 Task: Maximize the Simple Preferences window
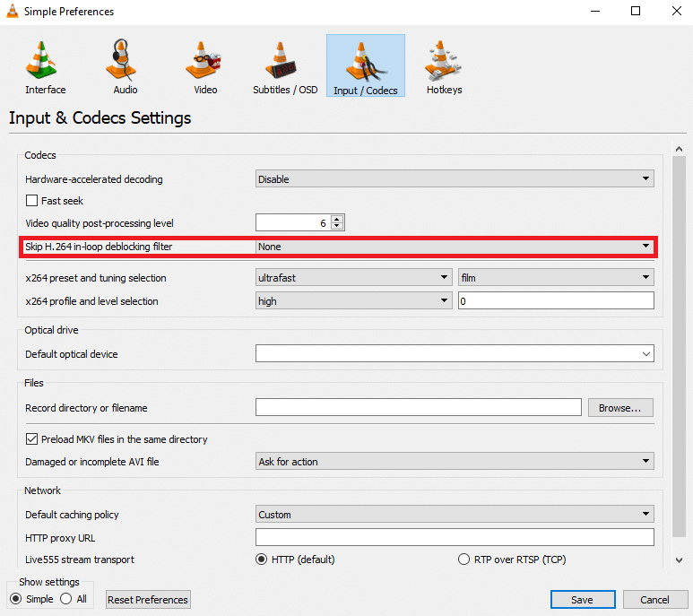(636, 11)
